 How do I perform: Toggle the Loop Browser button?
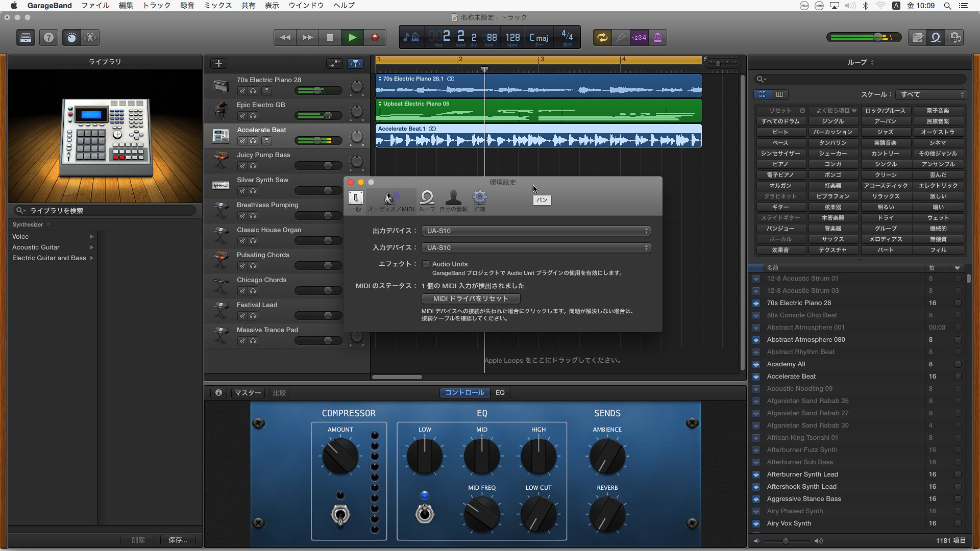pyautogui.click(x=936, y=37)
